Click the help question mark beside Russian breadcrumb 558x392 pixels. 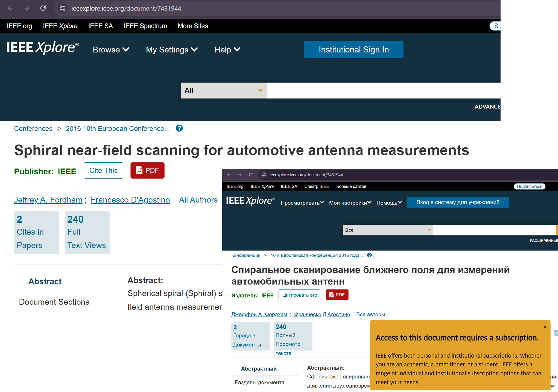[x=369, y=255]
